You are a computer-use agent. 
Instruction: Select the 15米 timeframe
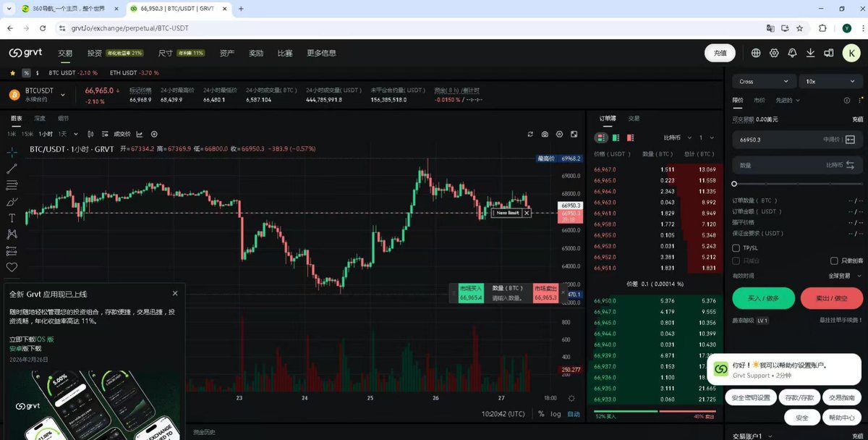[27, 134]
